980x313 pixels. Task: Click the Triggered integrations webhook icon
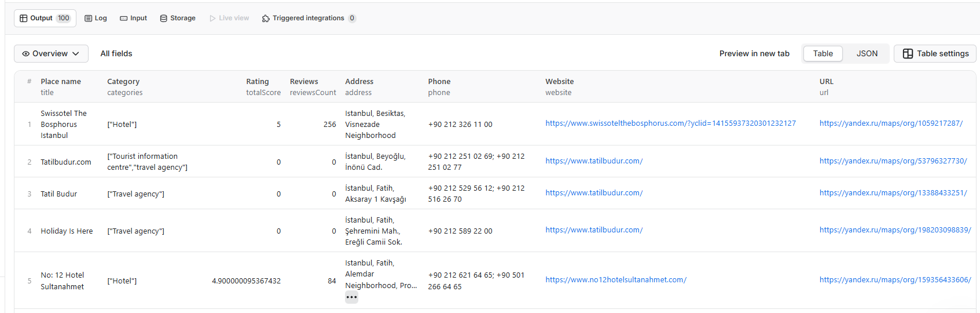click(x=266, y=18)
